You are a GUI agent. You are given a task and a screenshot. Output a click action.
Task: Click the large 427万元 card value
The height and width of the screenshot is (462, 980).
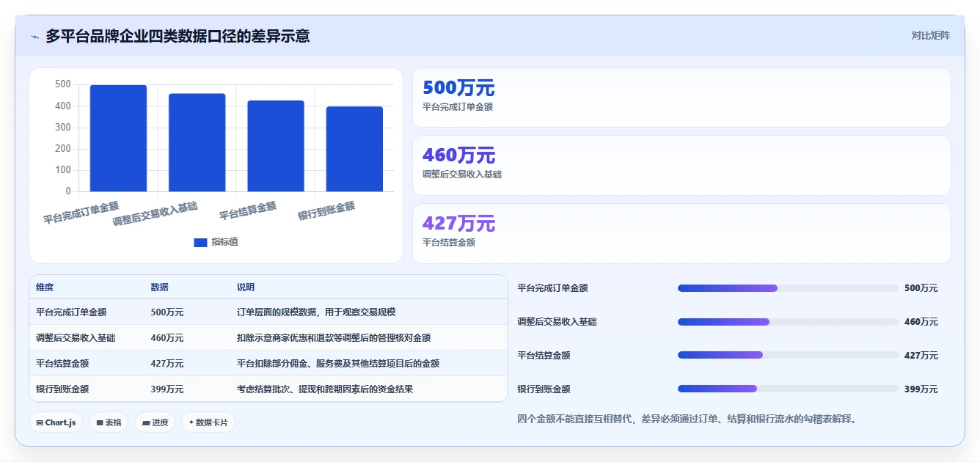pos(459,223)
